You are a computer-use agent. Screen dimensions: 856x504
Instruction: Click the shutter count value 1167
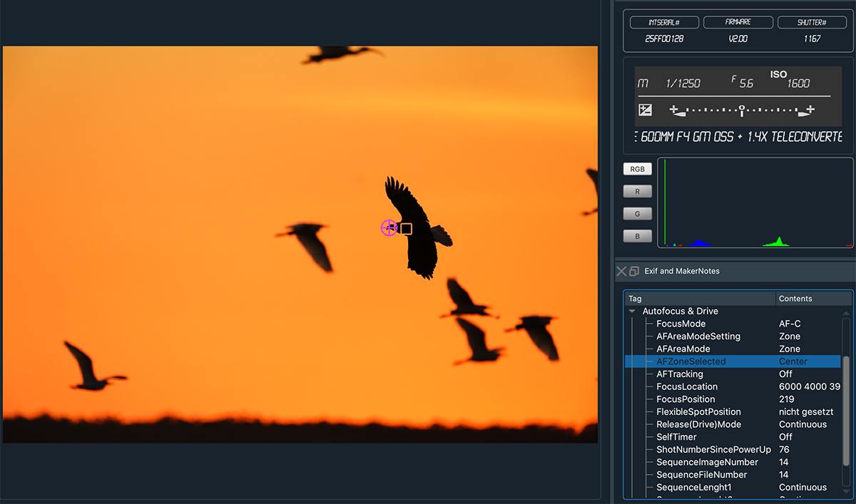(811, 39)
